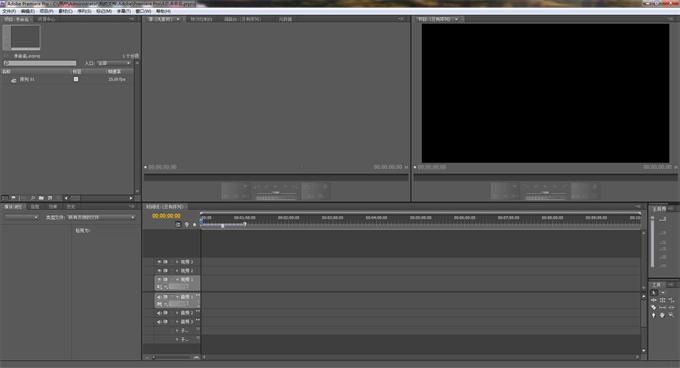The width and height of the screenshot is (680, 368).
Task: Click the icon right of timeline marker icon
Action: click(194, 224)
